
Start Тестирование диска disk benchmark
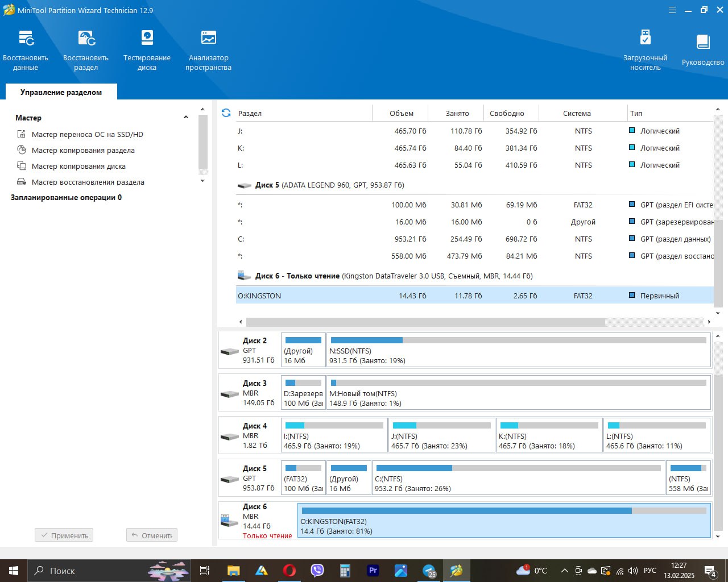click(147, 51)
